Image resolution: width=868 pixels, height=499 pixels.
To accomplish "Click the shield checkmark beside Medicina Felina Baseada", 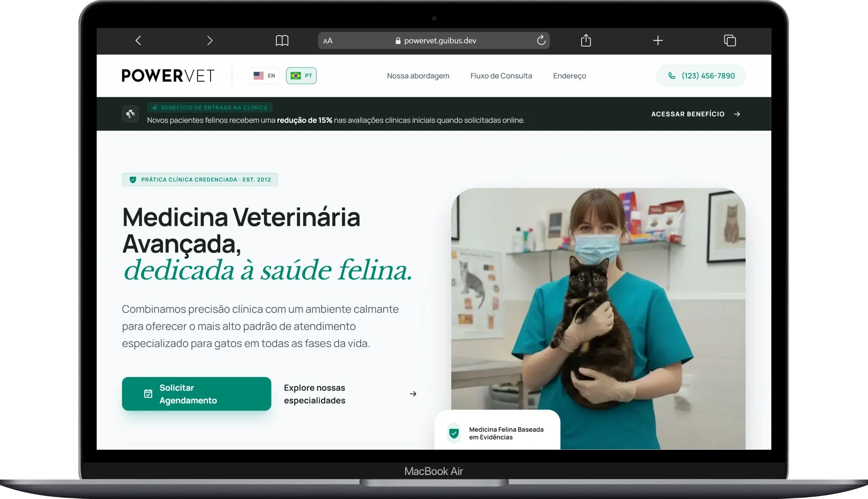I will [x=454, y=433].
